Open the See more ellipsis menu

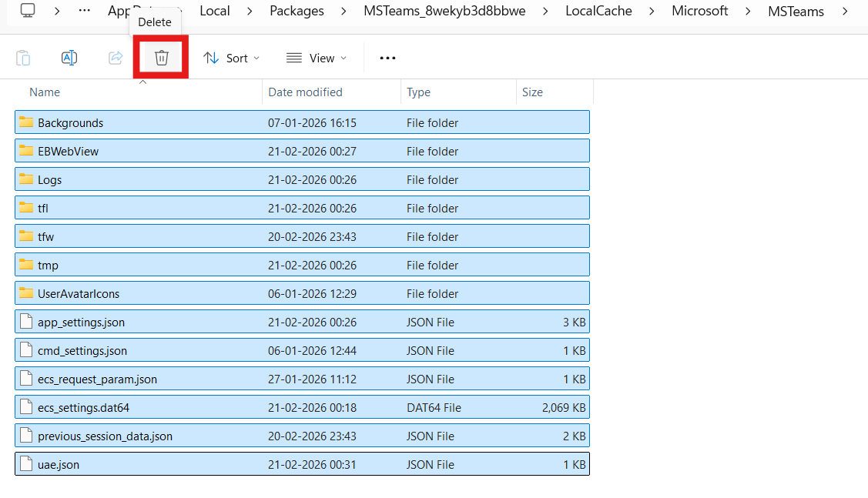(387, 58)
